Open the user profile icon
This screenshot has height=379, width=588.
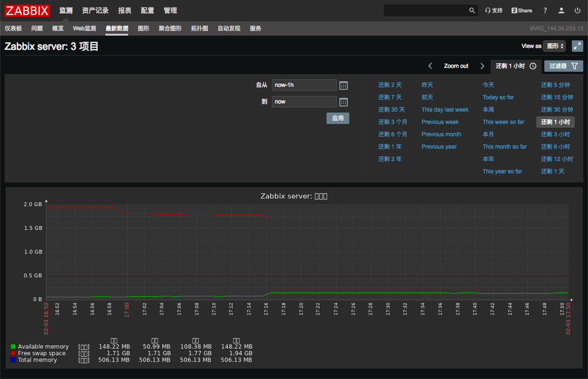(561, 10)
